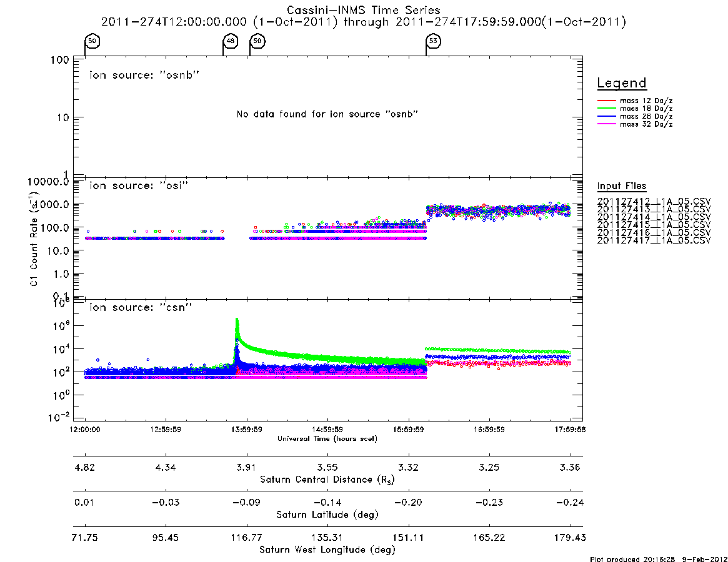Click the 4.34 central distance value
This screenshot has width=728, height=562.
pyautogui.click(x=166, y=467)
